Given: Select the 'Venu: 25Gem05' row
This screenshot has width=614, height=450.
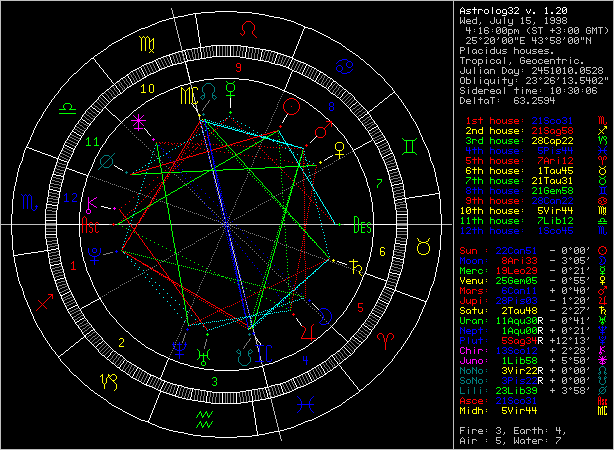Looking at the screenshot, I should [525, 281].
